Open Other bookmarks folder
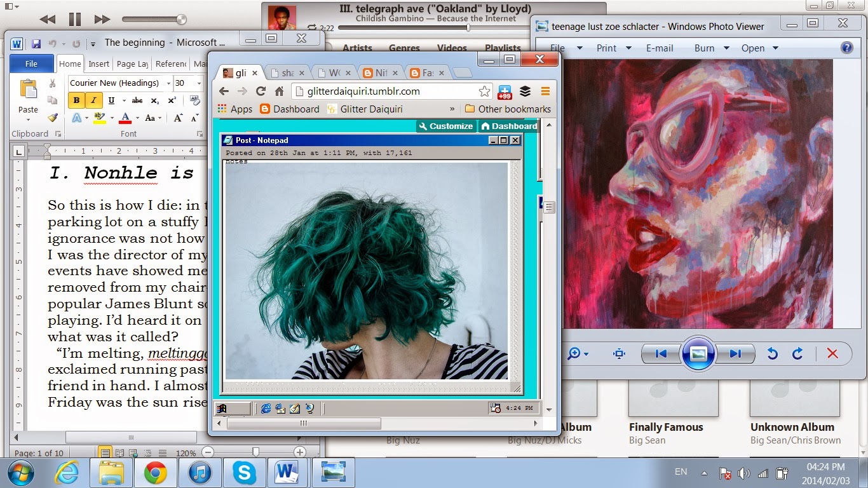This screenshot has height=488, width=868. 508,109
